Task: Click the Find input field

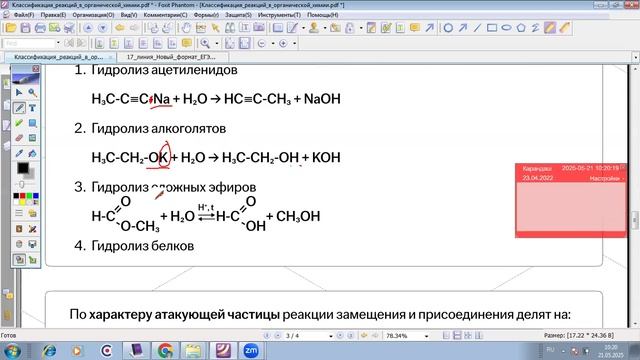Action: pos(29,43)
